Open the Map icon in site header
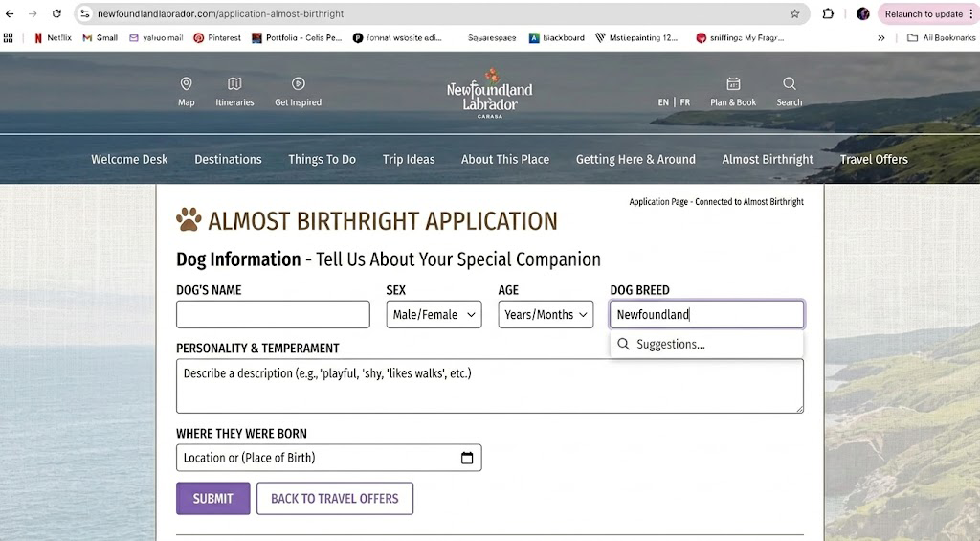The height and width of the screenshot is (541, 980). click(187, 91)
